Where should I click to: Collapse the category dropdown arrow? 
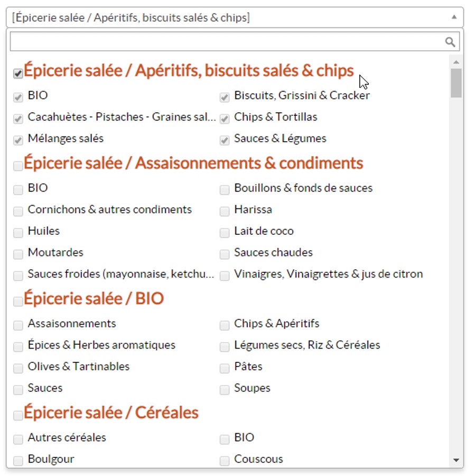tap(453, 17)
